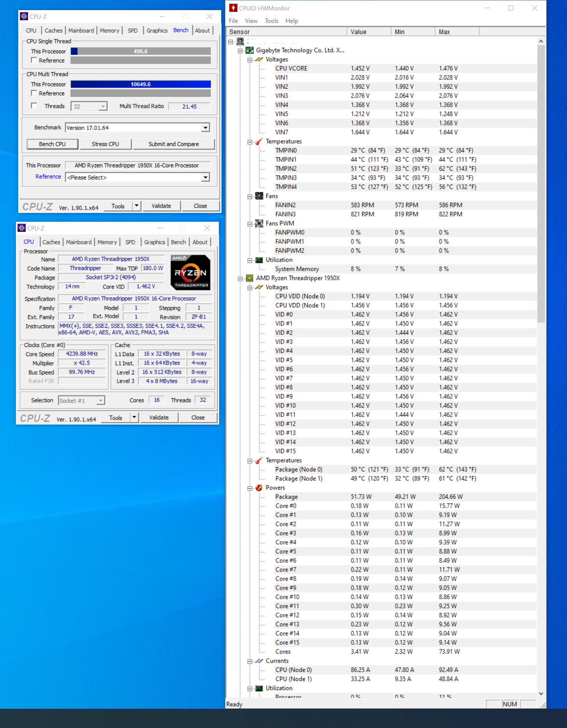
Task: Click the Multi Thread Ratio field showing 21.45
Action: [x=189, y=106]
